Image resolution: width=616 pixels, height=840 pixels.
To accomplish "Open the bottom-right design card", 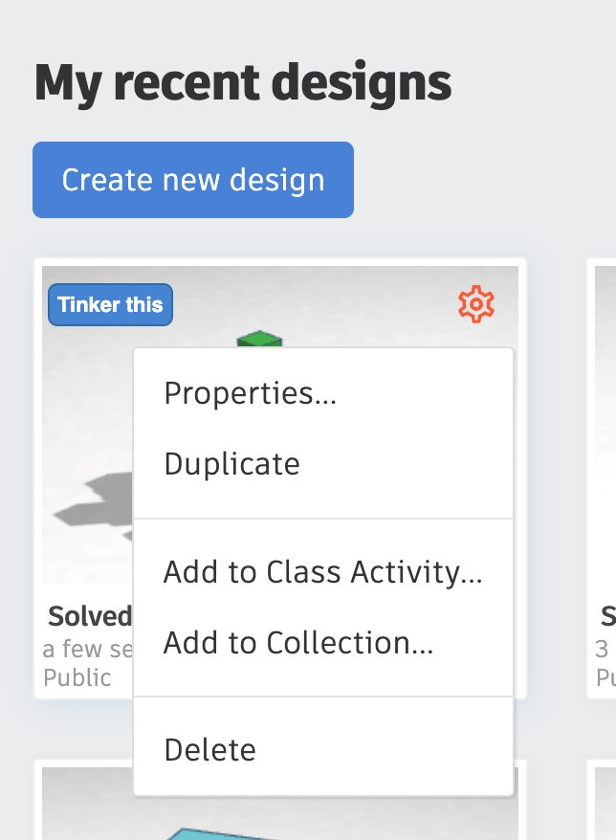I will (x=603, y=804).
